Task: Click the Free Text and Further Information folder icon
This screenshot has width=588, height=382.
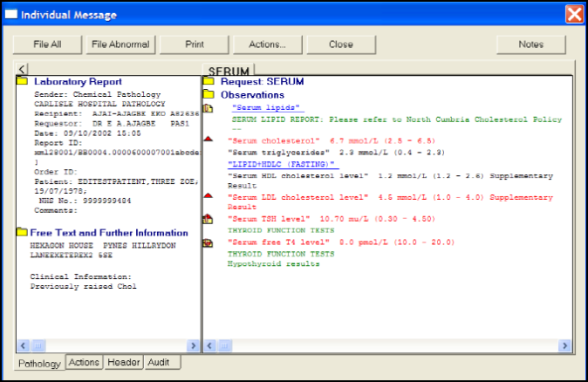Action: coord(22,233)
